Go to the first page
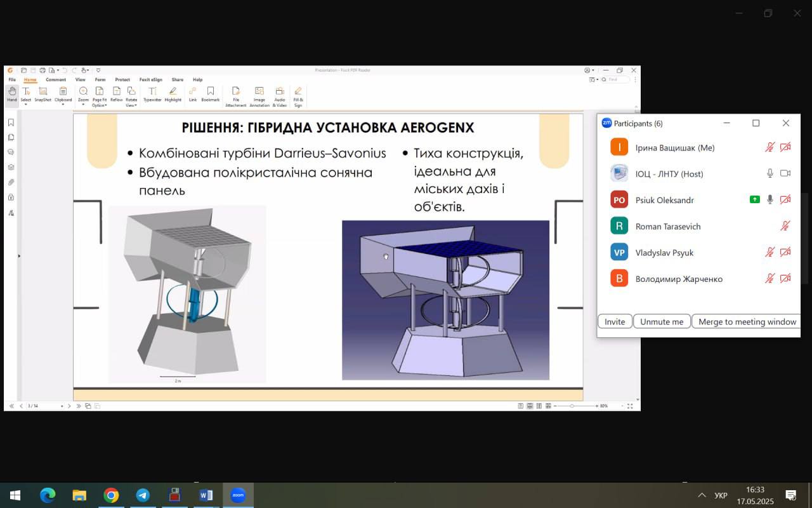 12,406
